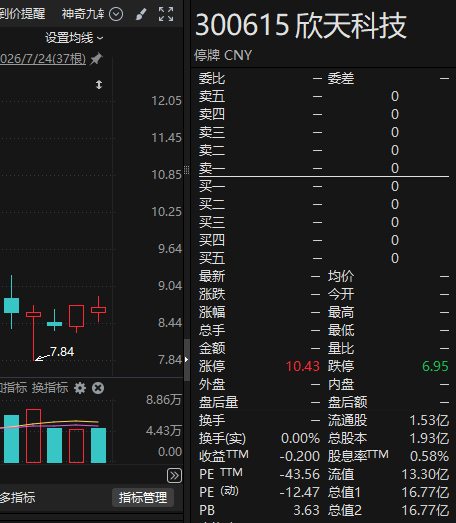456x523 pixels.
Task: Click the 流值 value 13.30亿
Action: (x=425, y=474)
